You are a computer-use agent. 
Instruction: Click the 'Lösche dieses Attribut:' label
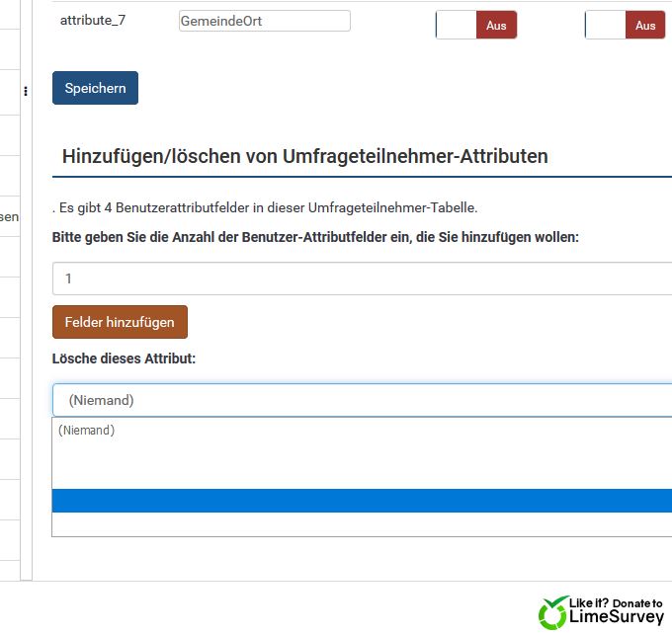124,358
